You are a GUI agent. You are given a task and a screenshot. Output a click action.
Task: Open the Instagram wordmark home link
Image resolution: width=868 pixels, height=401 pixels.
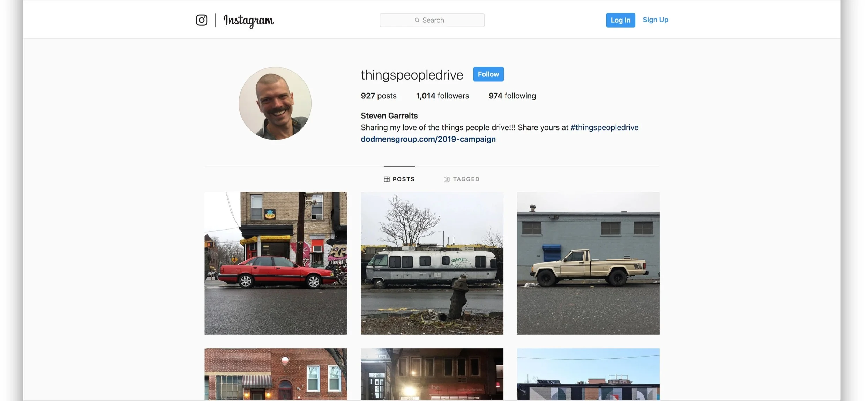[x=248, y=21]
